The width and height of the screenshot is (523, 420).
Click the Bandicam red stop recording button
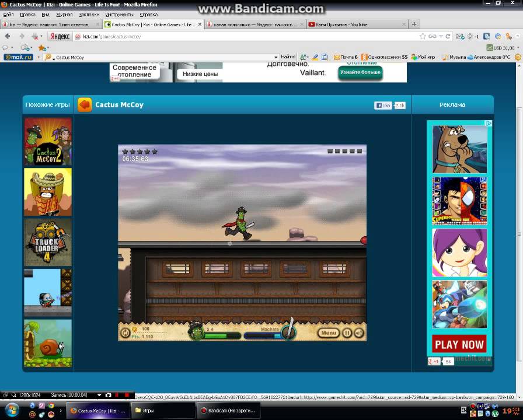coord(127,395)
